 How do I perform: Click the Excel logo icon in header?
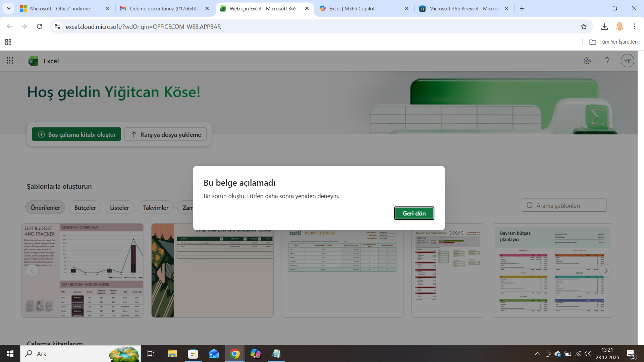click(33, 61)
